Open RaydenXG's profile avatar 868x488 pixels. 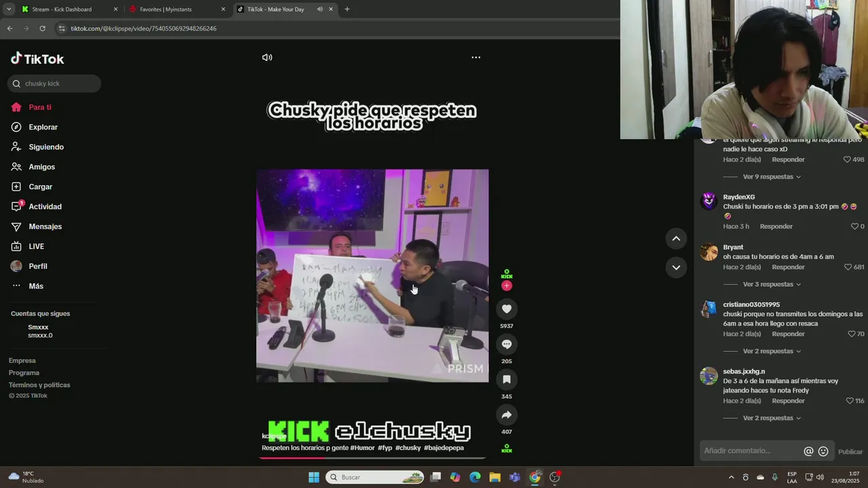tap(709, 201)
